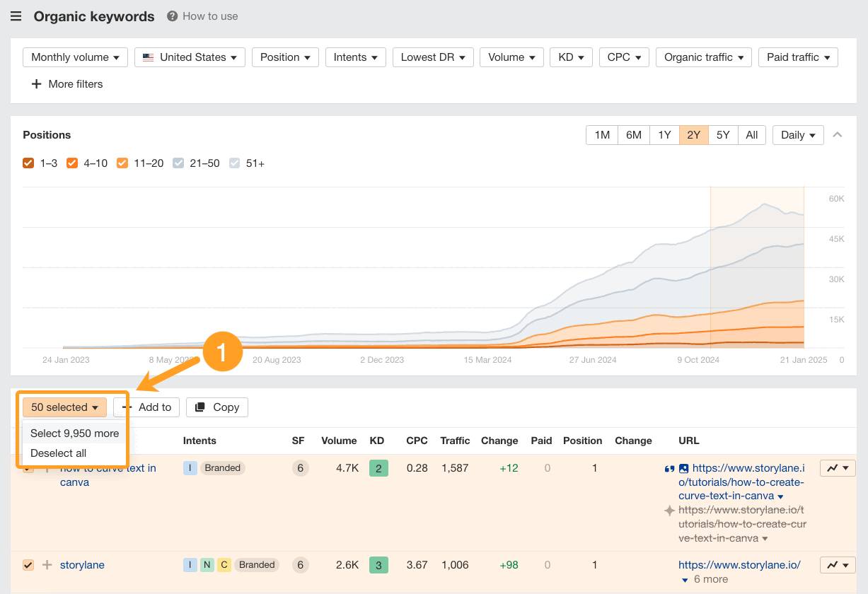The width and height of the screenshot is (868, 594).
Task: Open the trend chart button for storylane row
Action: tap(838, 565)
